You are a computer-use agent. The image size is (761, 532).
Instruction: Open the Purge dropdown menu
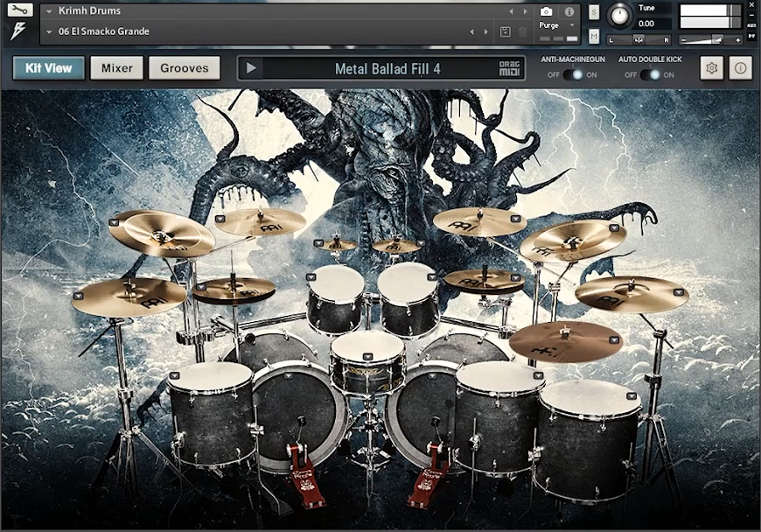pos(556,25)
